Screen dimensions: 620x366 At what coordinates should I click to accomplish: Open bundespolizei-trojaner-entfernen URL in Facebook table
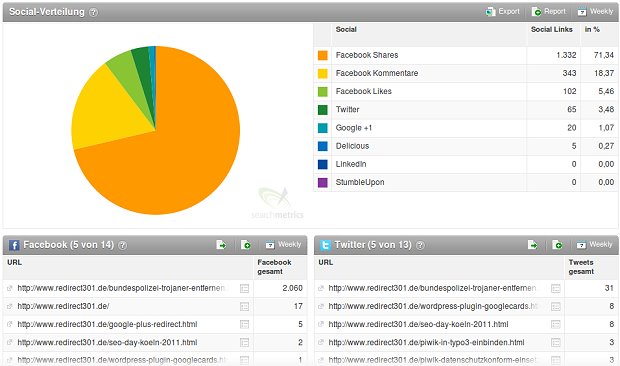121,289
